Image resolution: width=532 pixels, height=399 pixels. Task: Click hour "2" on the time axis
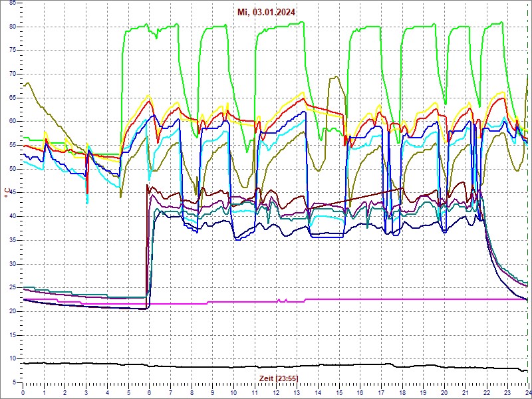tap(65, 391)
